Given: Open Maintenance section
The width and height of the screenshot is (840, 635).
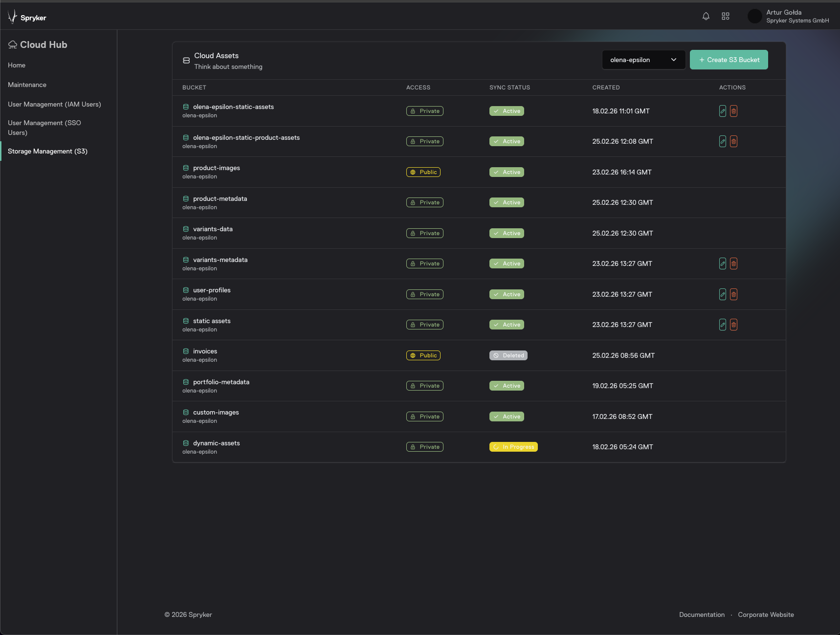Looking at the screenshot, I should coord(27,85).
